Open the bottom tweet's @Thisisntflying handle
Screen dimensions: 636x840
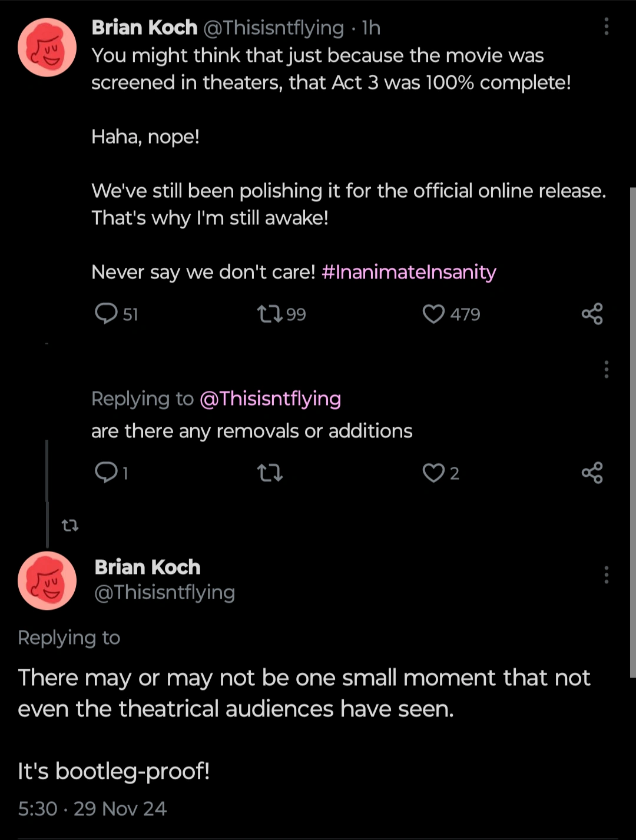coord(165,592)
